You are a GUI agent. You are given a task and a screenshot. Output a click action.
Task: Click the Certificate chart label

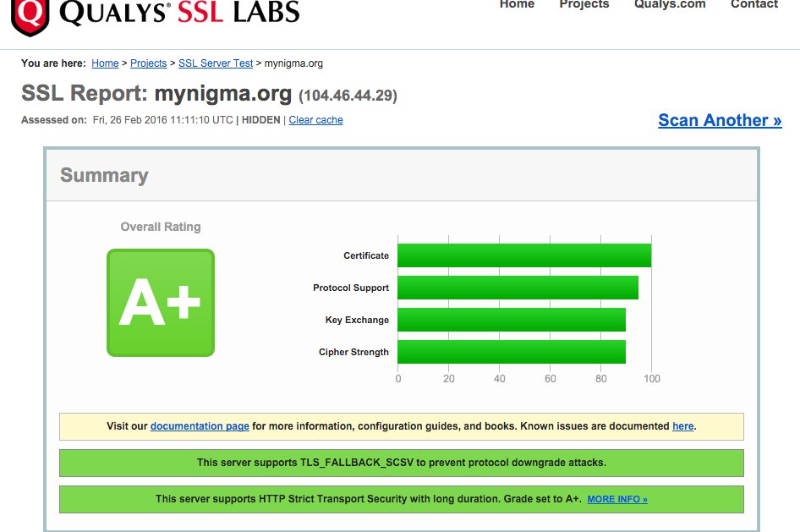pos(366,255)
